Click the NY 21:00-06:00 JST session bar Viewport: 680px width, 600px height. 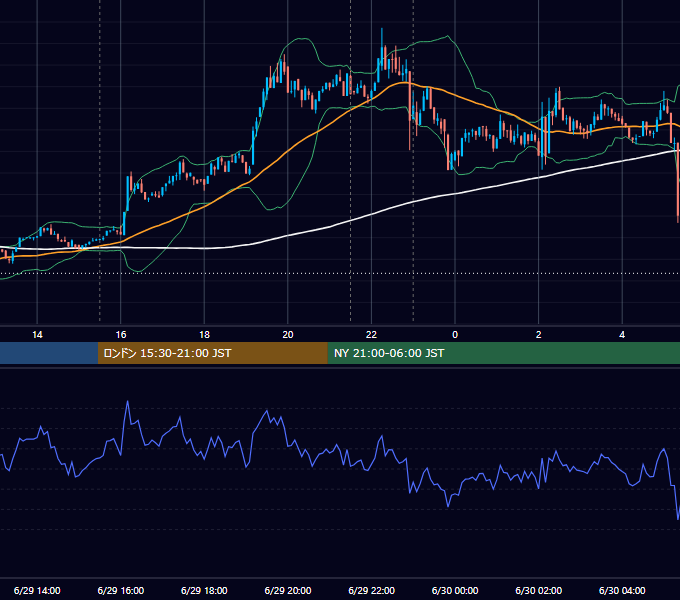click(x=503, y=353)
